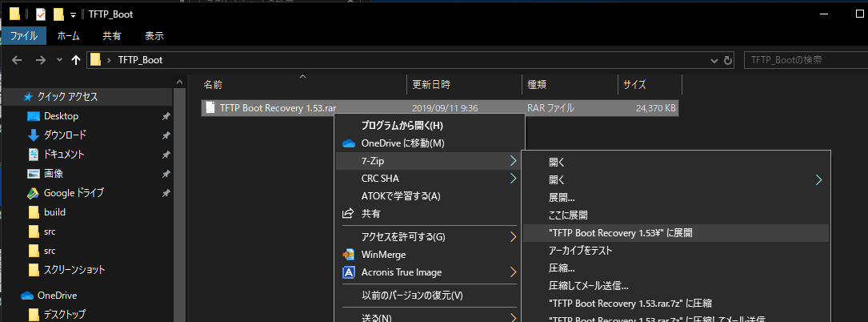Image resolution: width=868 pixels, height=322 pixels.
Task: Select TFTP Boot Recovery 1.53.rar file
Action: click(439, 108)
